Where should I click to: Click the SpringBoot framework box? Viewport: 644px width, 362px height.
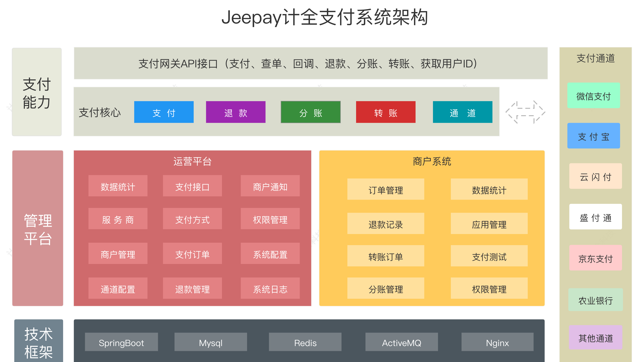[121, 342]
